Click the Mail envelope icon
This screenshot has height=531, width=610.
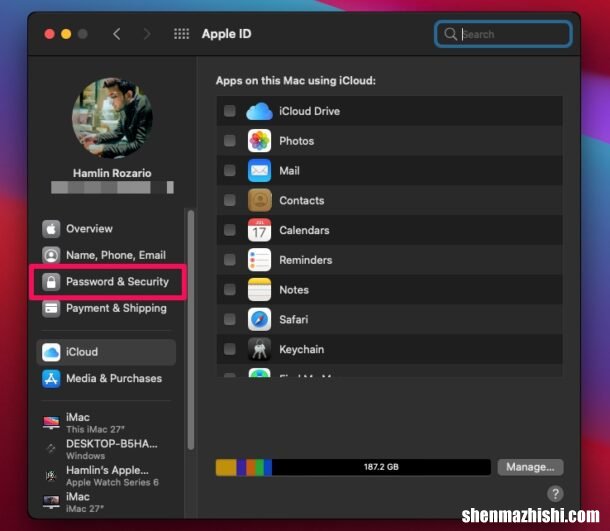pyautogui.click(x=259, y=170)
